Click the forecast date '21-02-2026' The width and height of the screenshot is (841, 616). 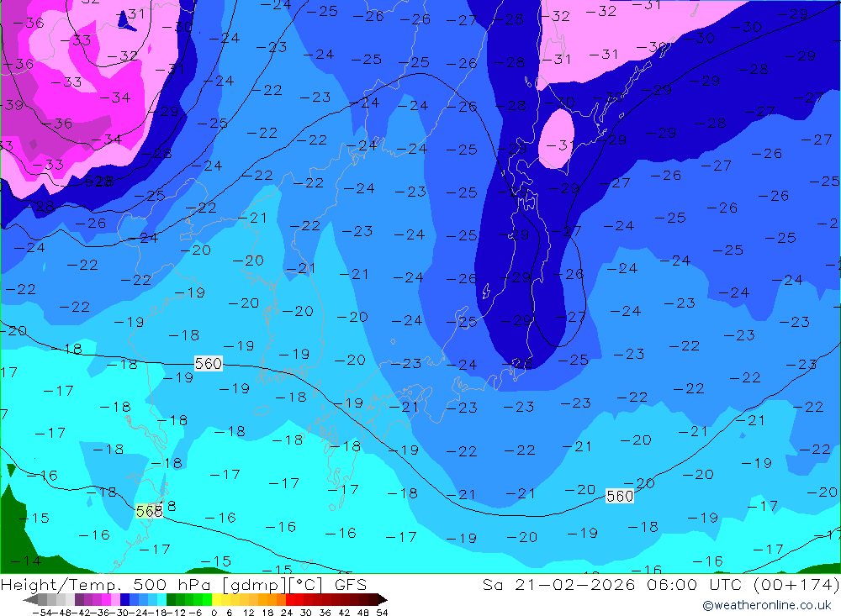575,584
